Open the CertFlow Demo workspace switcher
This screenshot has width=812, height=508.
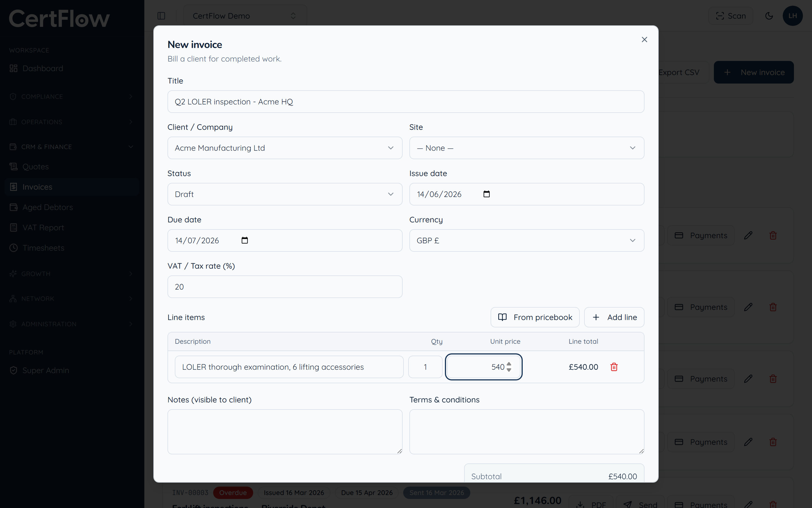pos(245,16)
